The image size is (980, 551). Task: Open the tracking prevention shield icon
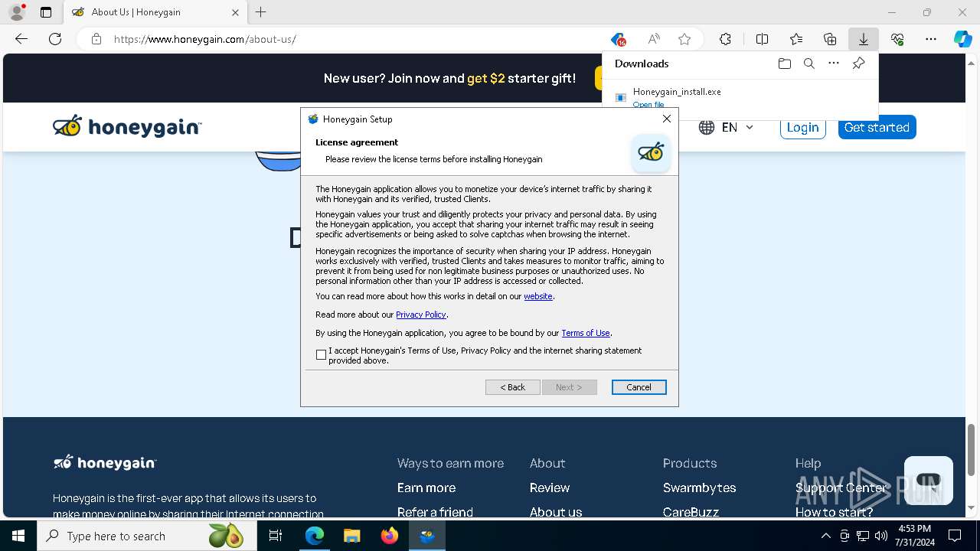click(618, 39)
